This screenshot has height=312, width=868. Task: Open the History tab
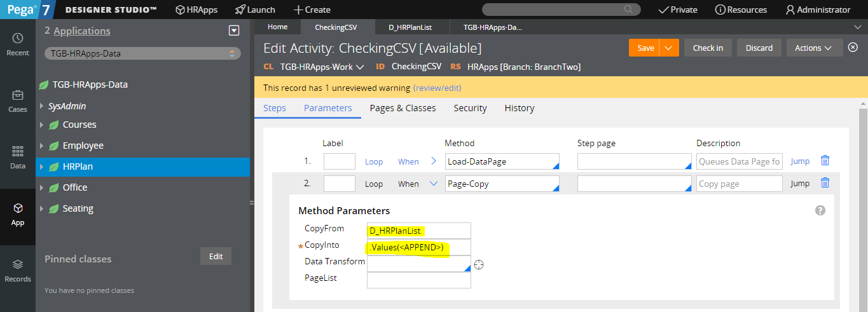tap(520, 108)
